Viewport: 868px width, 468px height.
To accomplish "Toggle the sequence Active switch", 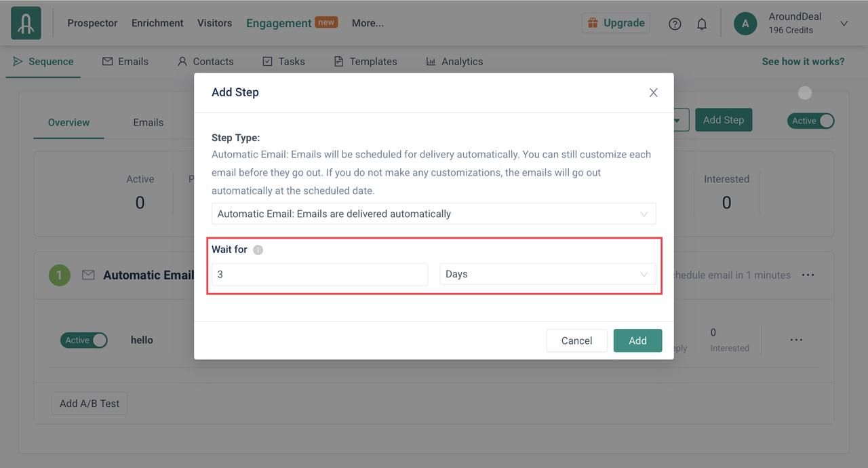I will coord(811,121).
